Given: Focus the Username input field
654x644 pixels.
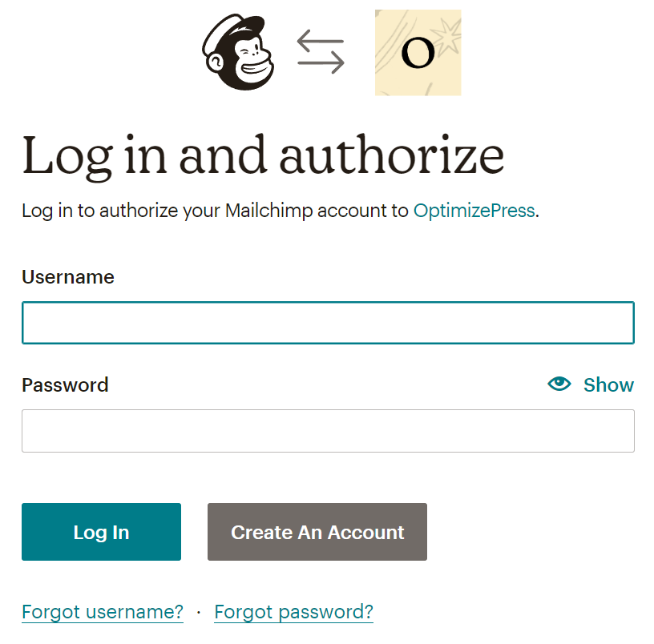Looking at the screenshot, I should coord(328,323).
